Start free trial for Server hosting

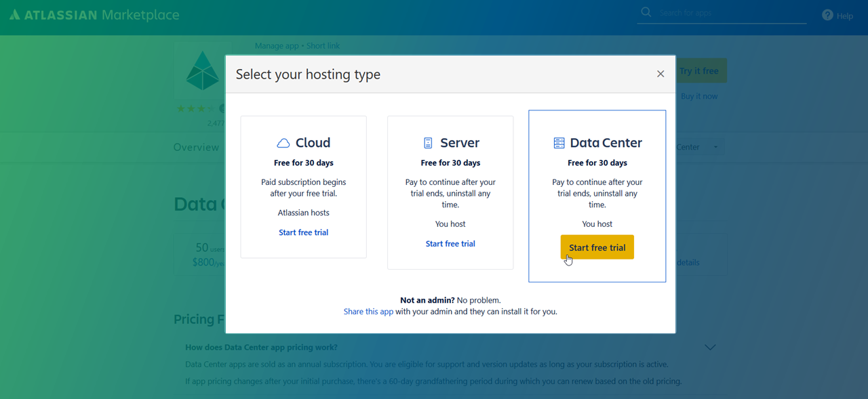click(x=450, y=244)
